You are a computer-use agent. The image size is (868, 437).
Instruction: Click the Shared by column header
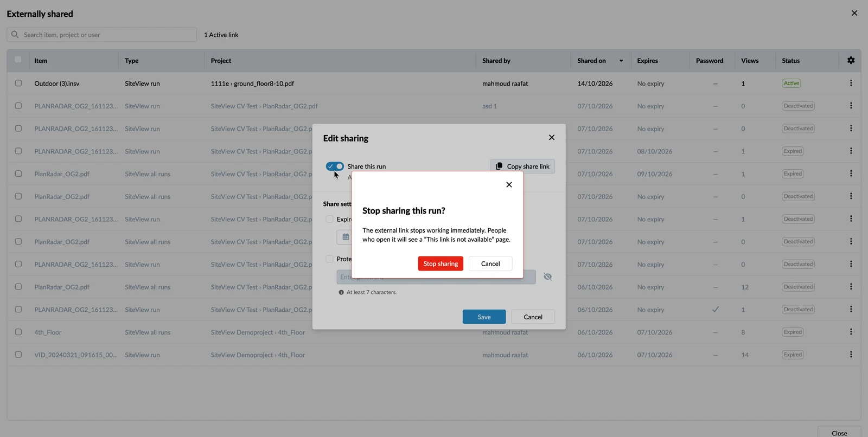point(496,61)
